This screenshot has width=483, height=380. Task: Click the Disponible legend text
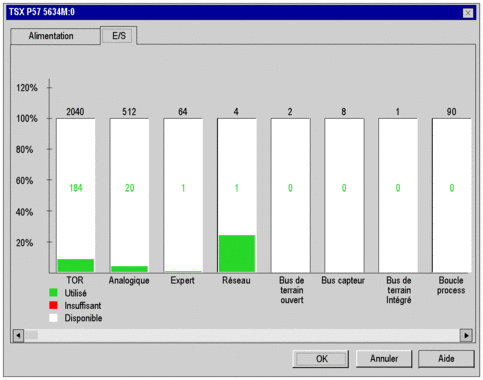(x=83, y=318)
